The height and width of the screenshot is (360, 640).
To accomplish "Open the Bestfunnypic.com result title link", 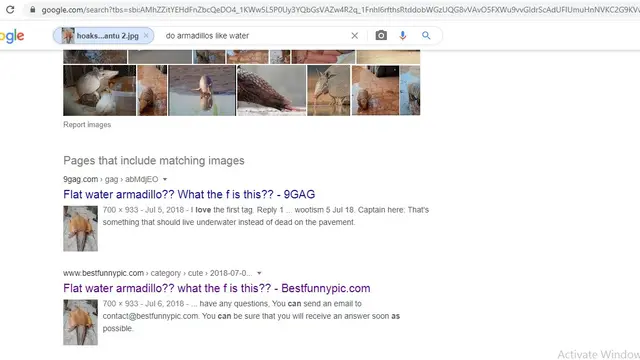I will [217, 288].
